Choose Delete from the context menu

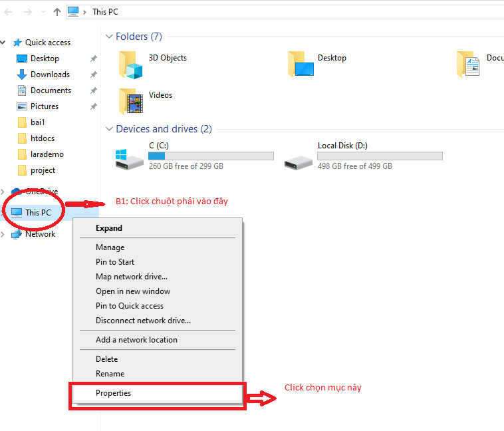point(158,359)
